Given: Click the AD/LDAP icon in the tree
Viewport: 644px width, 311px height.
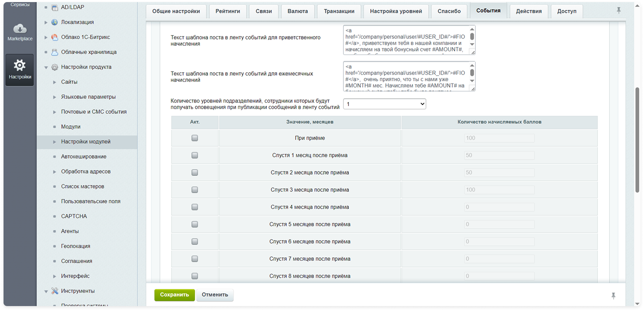Looking at the screenshot, I should [55, 7].
